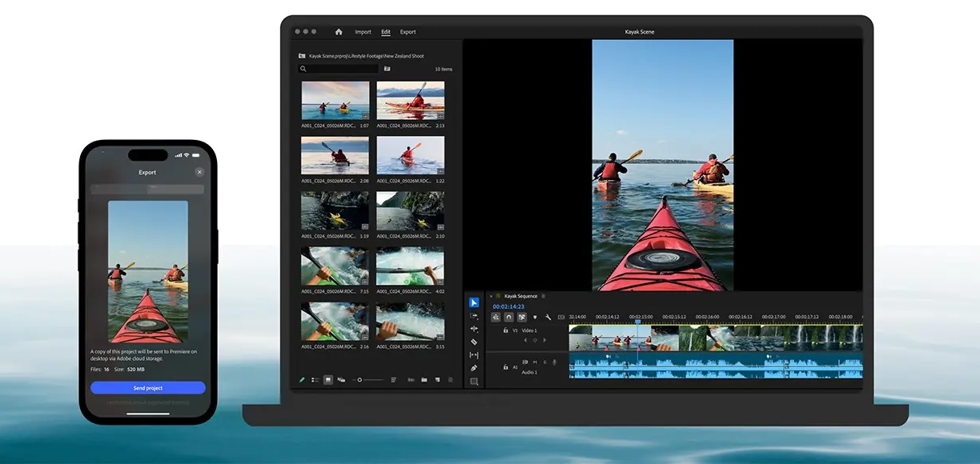This screenshot has width=980, height=464.
Task: Mute the A1 audio track
Action: click(535, 362)
